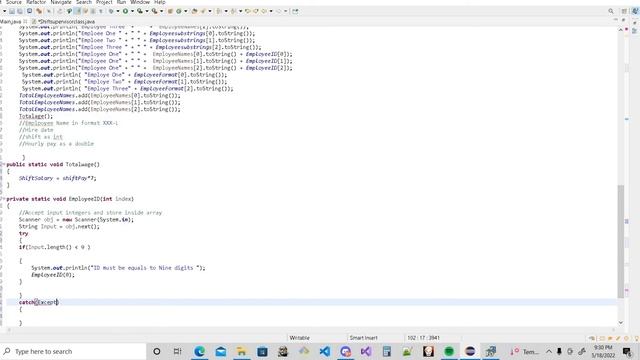Open the Help menu
Viewport: 640px width, 360px height.
(160, 2)
